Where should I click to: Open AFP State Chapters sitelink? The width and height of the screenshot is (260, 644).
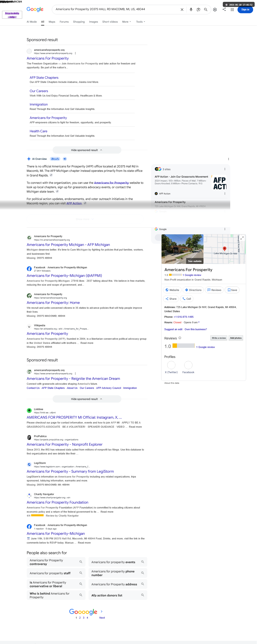tap(44, 78)
